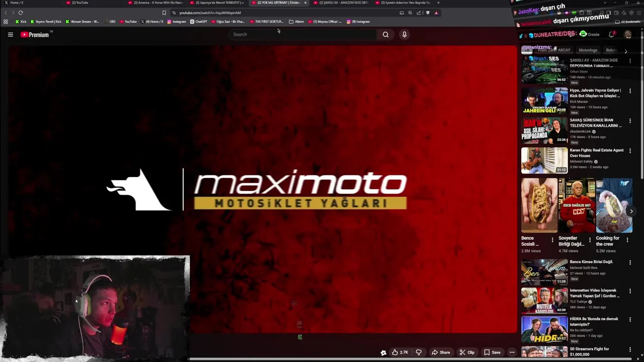Image resolution: width=644 pixels, height=362 pixels.
Task: Open options for Bence Kimse Birisi Değil
Action: [630, 262]
